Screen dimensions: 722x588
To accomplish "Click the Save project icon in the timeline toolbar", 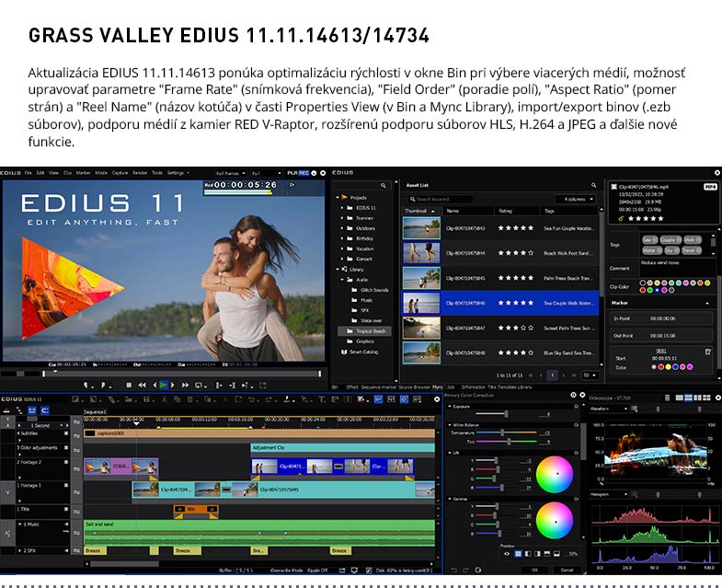I will tap(147, 399).
